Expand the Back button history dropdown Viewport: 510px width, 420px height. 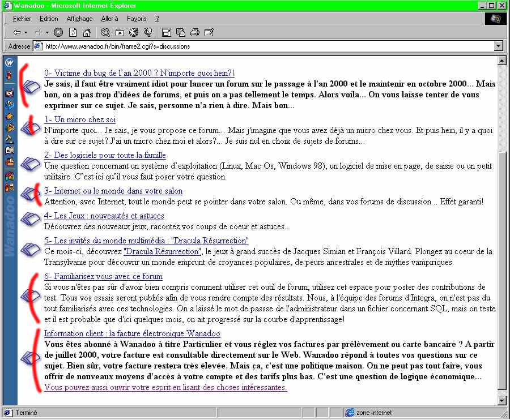pyautogui.click(x=25, y=32)
